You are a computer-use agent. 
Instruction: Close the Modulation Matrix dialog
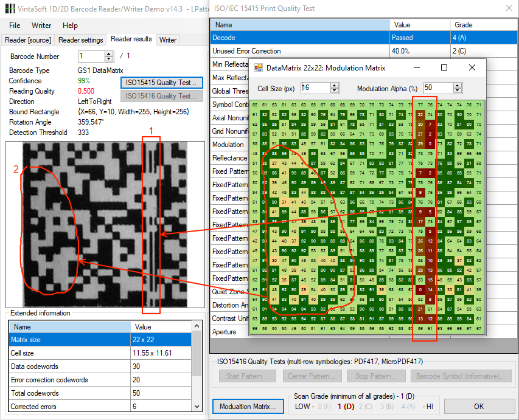point(472,68)
